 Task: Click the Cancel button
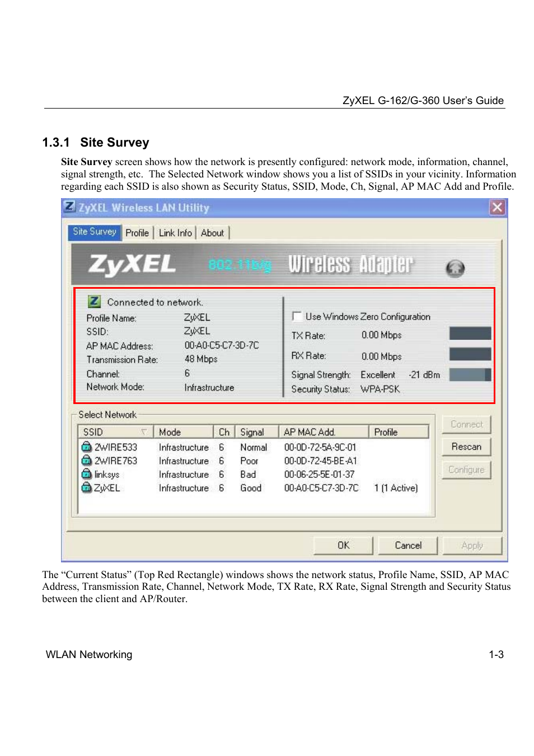pos(408,545)
